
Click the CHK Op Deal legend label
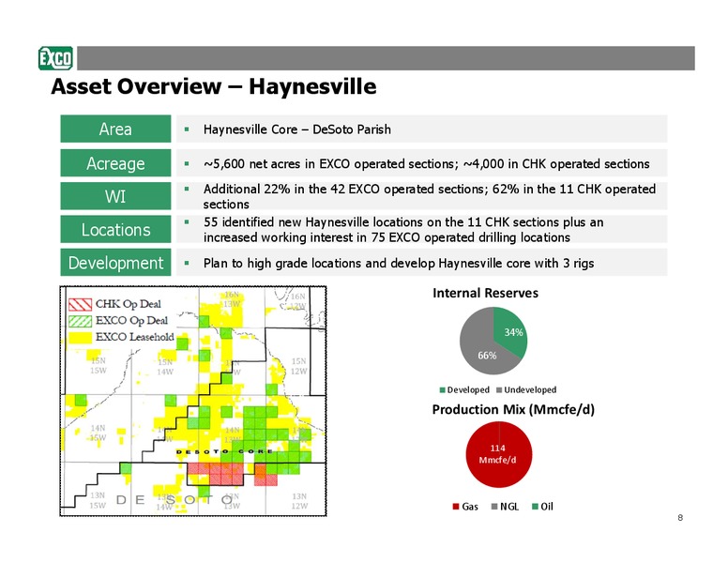pos(129,304)
